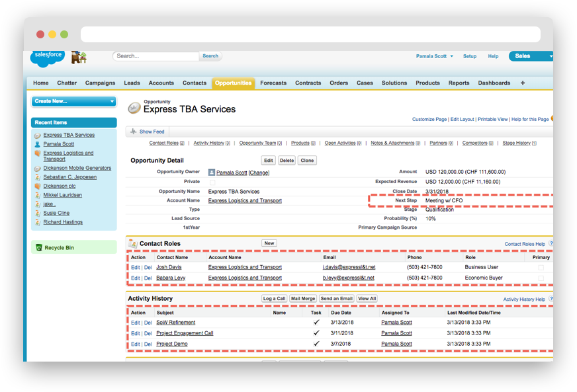Switch to the Forecasts tab
The width and height of the screenshot is (577, 392).
pos(273,83)
